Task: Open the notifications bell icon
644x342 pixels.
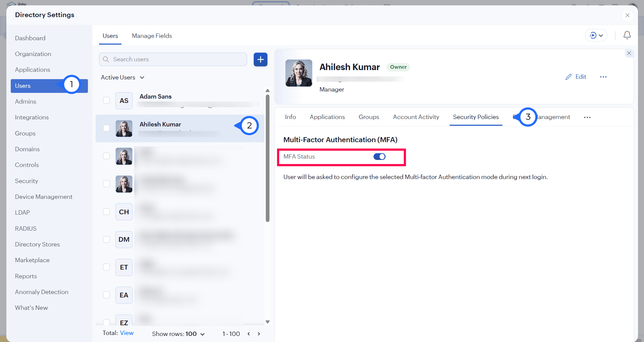Action: click(627, 35)
